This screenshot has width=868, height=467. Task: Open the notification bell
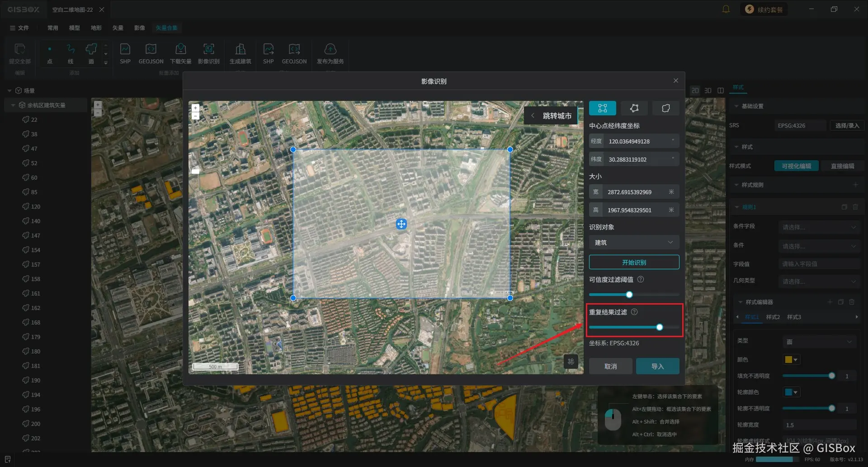point(726,9)
